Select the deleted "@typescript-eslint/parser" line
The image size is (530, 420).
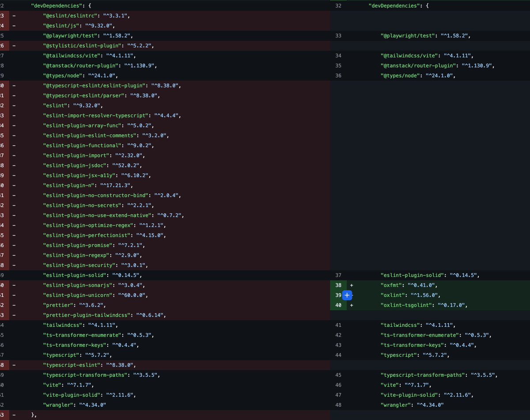165,95
